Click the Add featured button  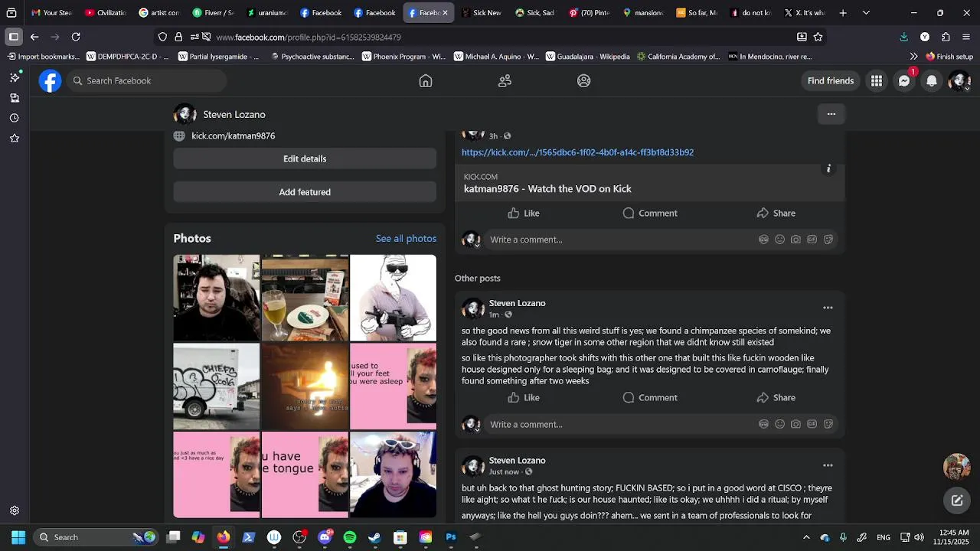pyautogui.click(x=305, y=192)
